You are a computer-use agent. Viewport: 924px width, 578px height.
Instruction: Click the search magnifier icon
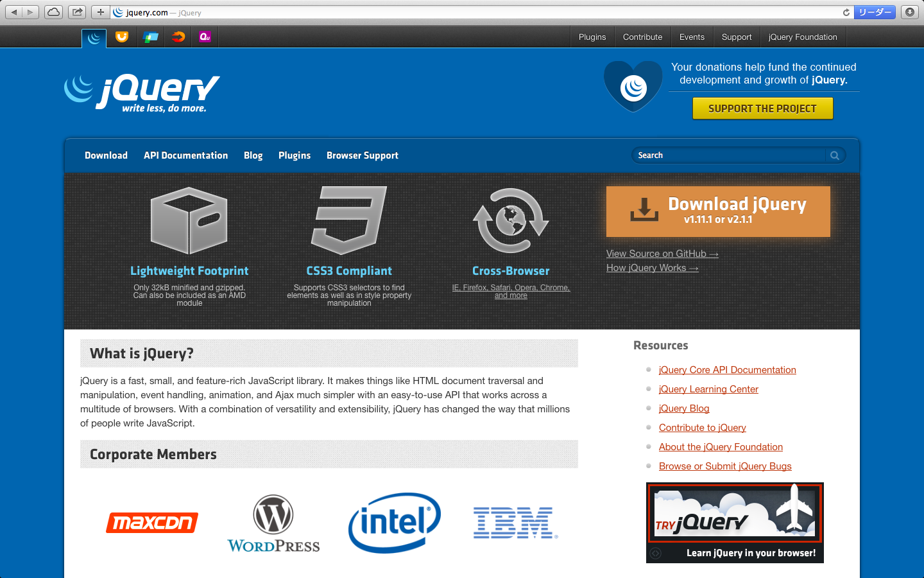click(835, 155)
